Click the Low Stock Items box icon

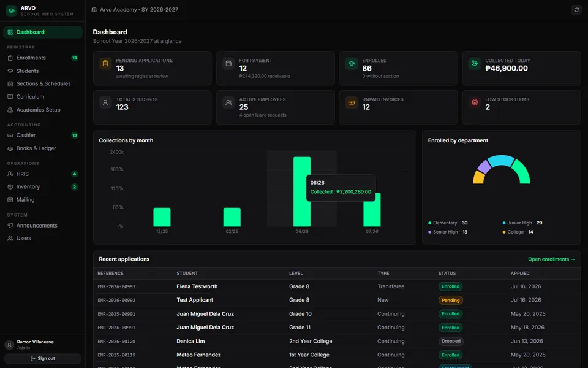click(474, 102)
